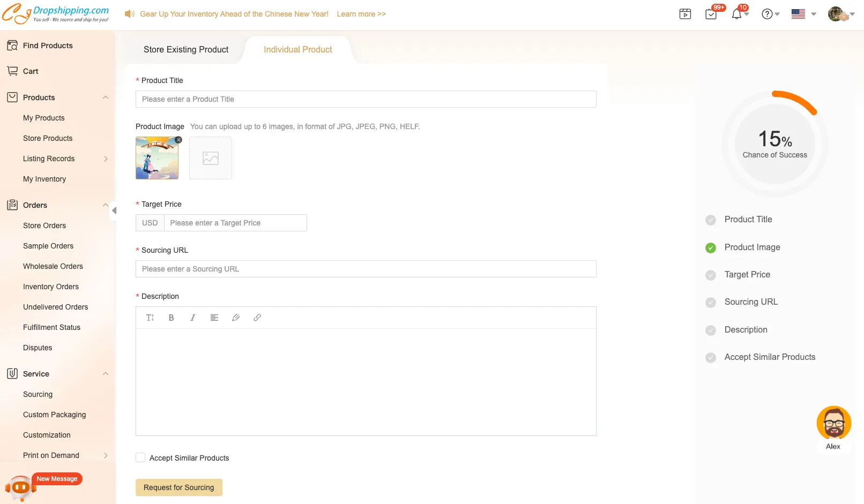Click the highlighter pen icon in editor
This screenshot has height=504, width=864.
236,318
